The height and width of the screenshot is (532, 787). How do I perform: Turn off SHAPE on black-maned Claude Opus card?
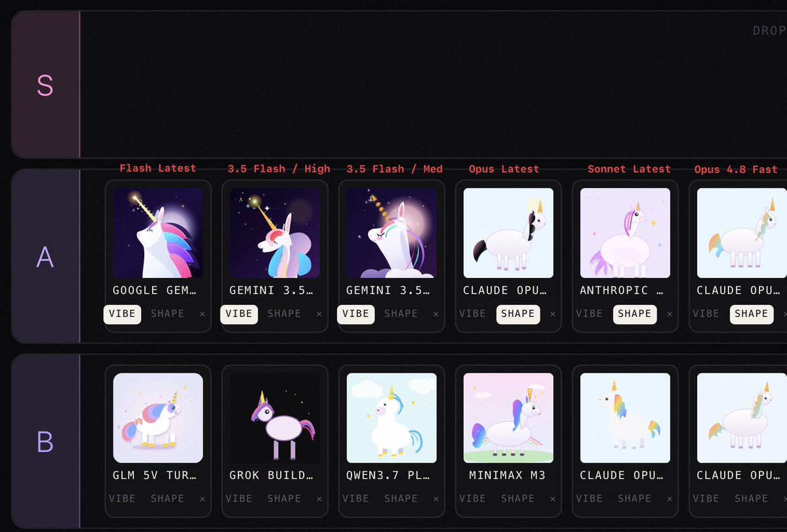(x=517, y=314)
